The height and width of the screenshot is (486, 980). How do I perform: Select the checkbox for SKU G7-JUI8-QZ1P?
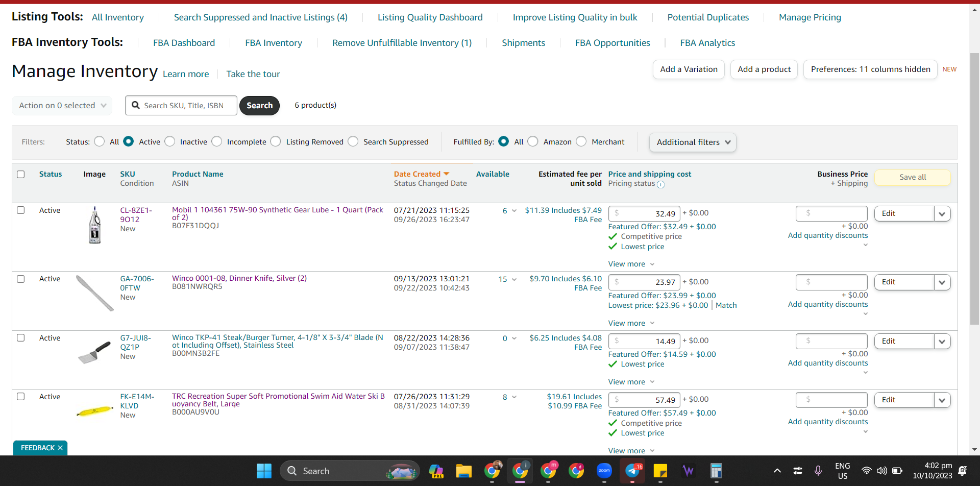pos(21,337)
